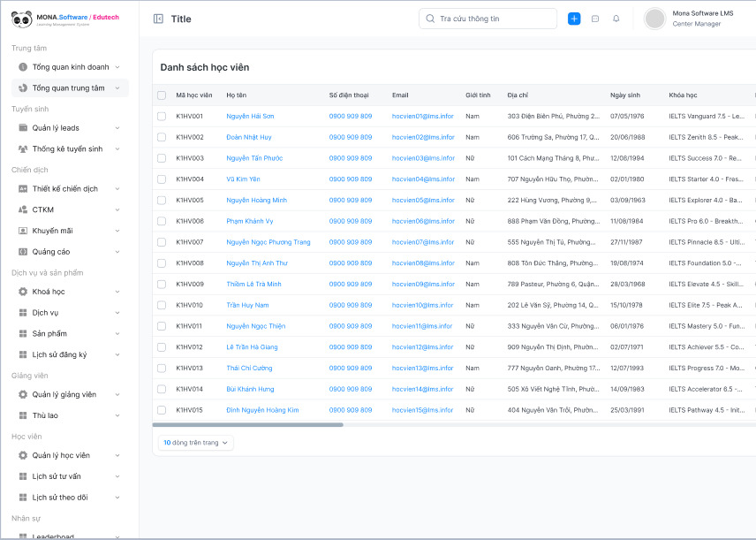The image size is (756, 540).
Task: Check the row K1HV005 checkbox
Action: tap(162, 201)
